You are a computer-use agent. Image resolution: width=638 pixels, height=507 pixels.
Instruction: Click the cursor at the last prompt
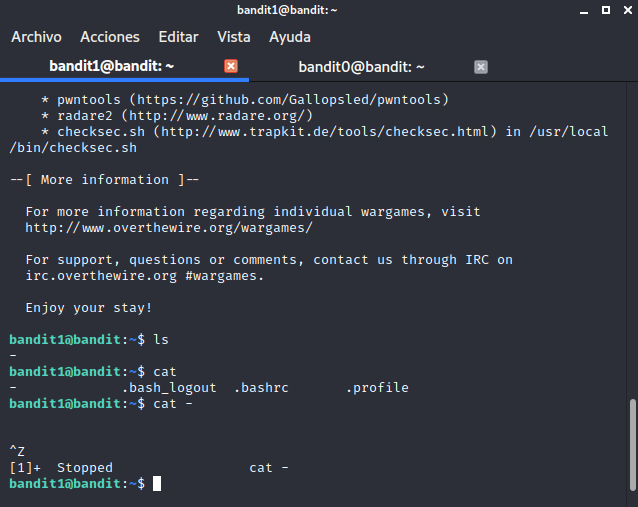click(x=157, y=484)
